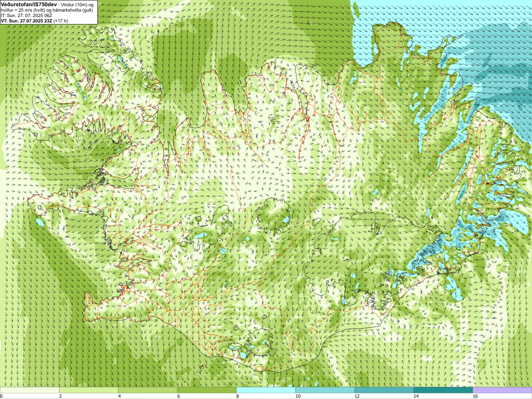Screen dimensions: 532x399
Task: Click the dark green 6–8 legend swatch
Action: coord(207,390)
